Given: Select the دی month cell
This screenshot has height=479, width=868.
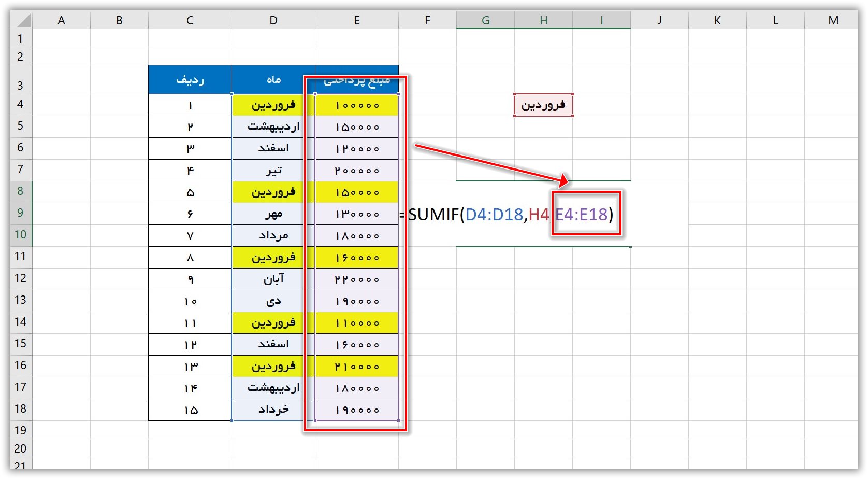Looking at the screenshot, I should click(273, 300).
